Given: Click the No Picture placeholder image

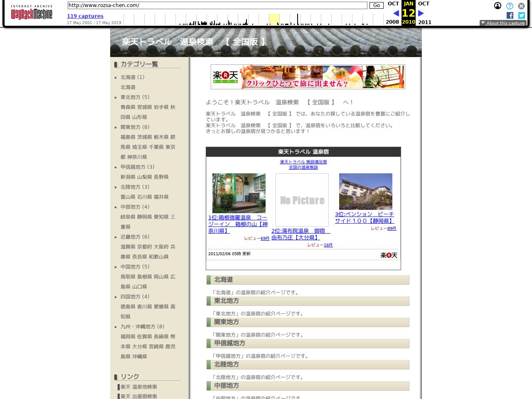Looking at the screenshot, I should coord(302,200).
